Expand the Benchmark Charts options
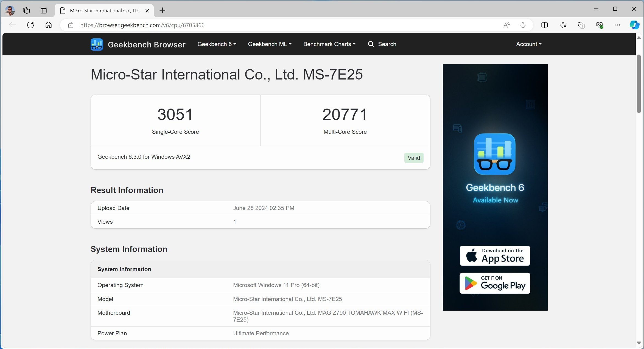Screen dimensions: 644x349 click(329, 44)
